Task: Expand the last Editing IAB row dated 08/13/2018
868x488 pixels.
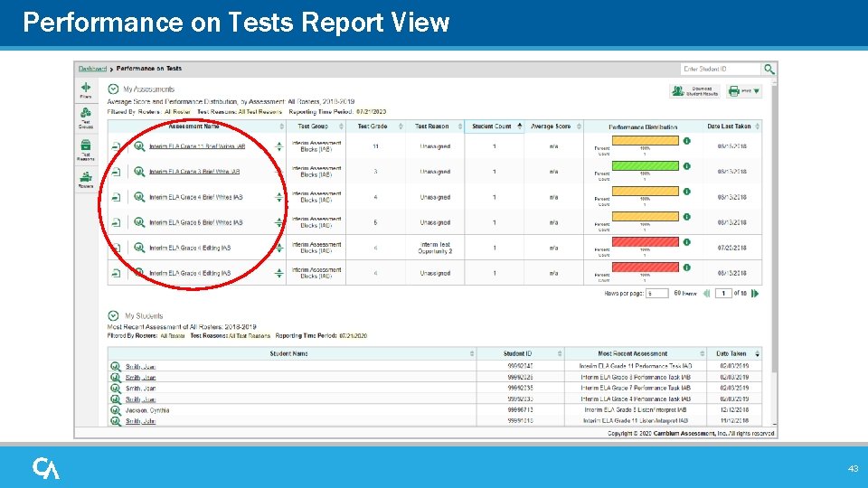Action: pyautogui.click(x=279, y=273)
